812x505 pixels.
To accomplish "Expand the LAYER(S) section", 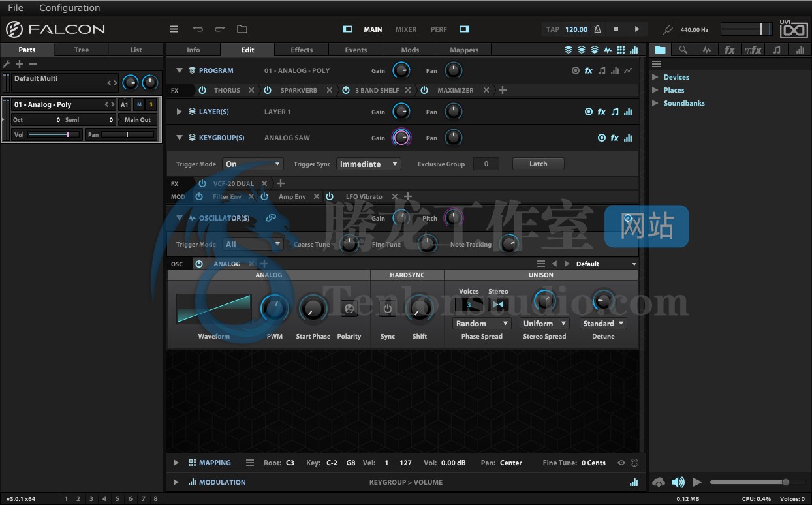I will 180,112.
